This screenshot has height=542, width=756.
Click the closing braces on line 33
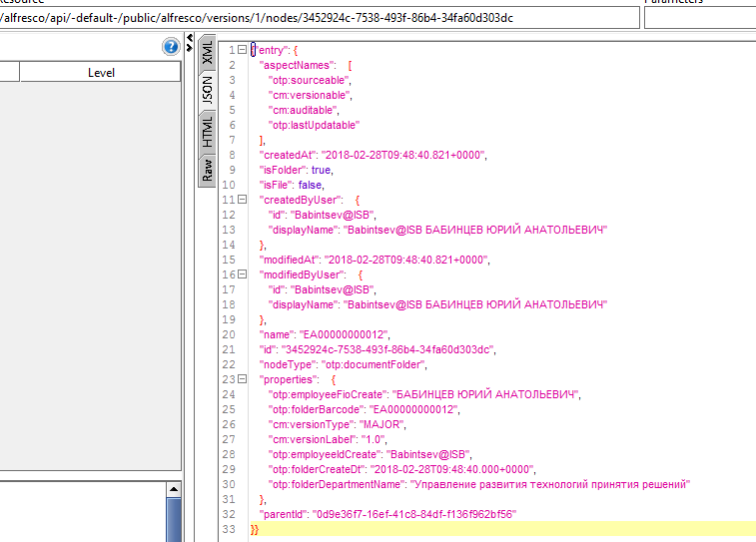[255, 529]
